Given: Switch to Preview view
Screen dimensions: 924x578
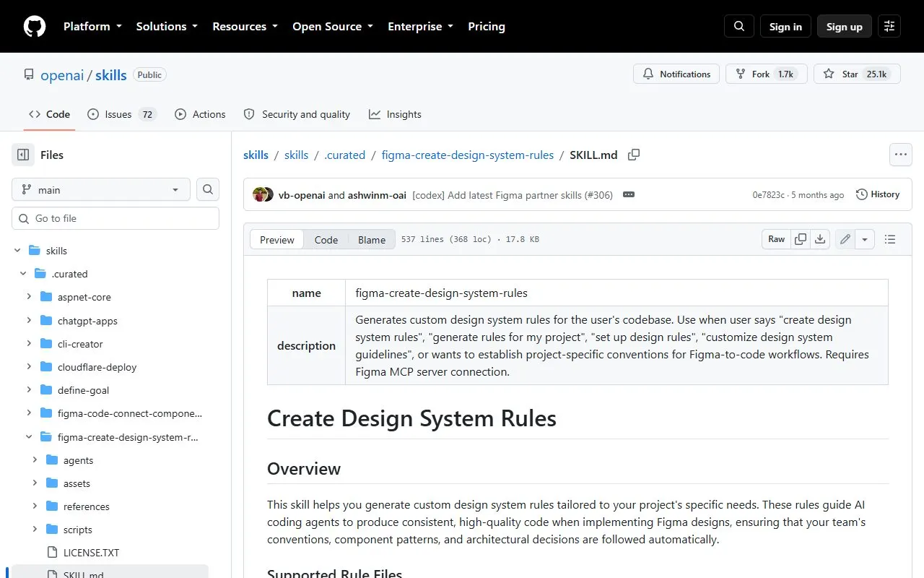Looking at the screenshot, I should 277,240.
